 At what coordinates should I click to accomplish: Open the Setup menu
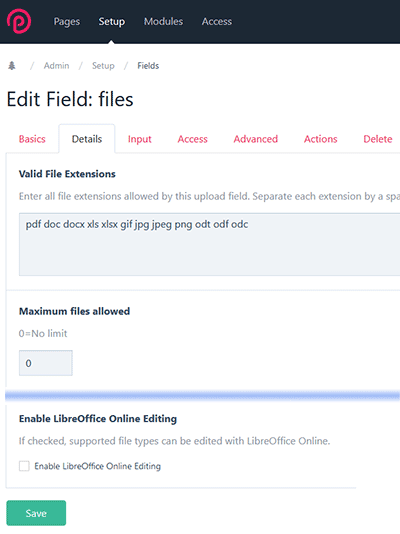112,21
